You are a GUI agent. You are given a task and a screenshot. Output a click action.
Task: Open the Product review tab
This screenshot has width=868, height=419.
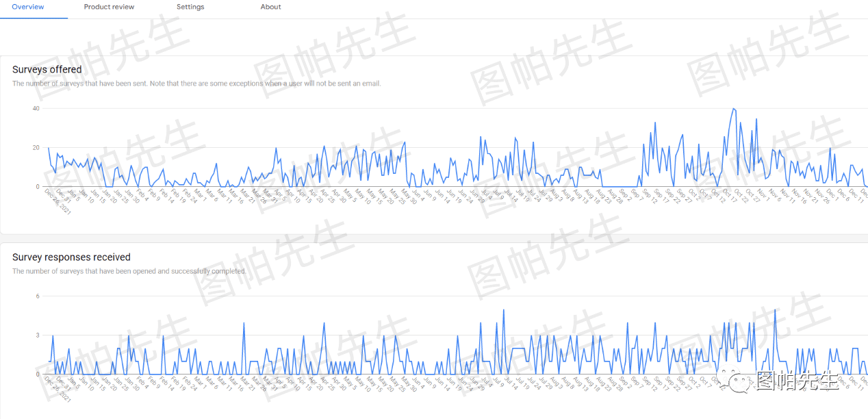tap(109, 7)
